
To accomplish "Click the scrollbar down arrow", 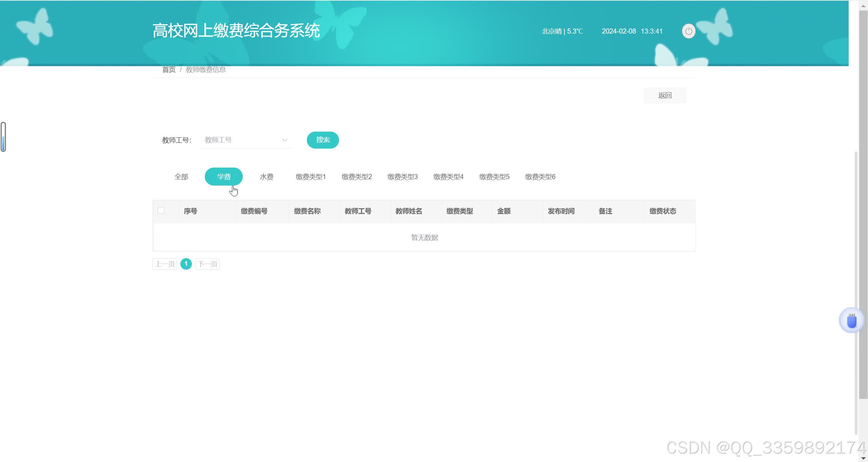I will (x=863, y=458).
